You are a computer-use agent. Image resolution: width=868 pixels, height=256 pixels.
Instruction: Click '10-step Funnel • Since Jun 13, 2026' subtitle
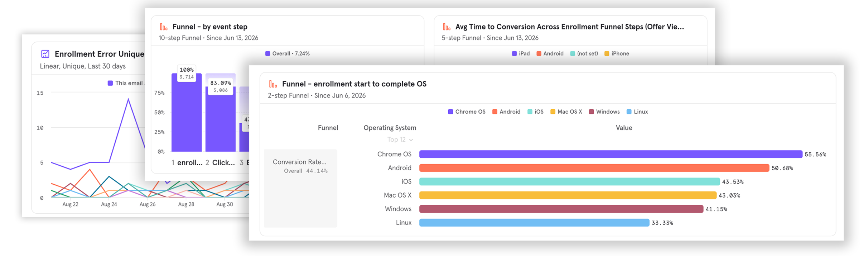coord(208,38)
